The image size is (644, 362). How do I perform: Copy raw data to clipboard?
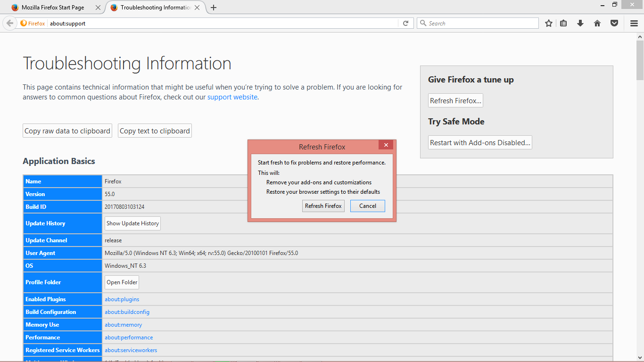[x=67, y=131]
